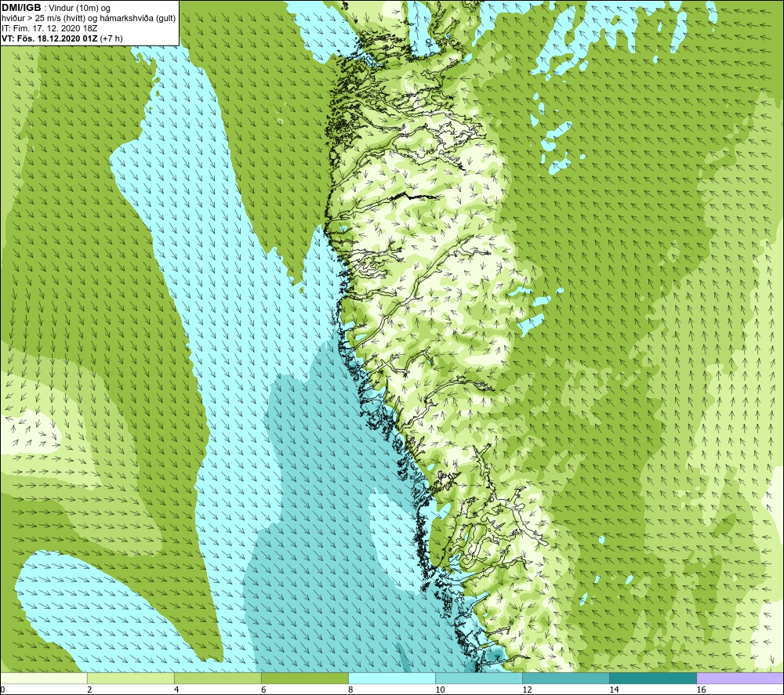Click the legend scale label "8"
Viewport: 784px width, 695px height.
[x=350, y=690]
